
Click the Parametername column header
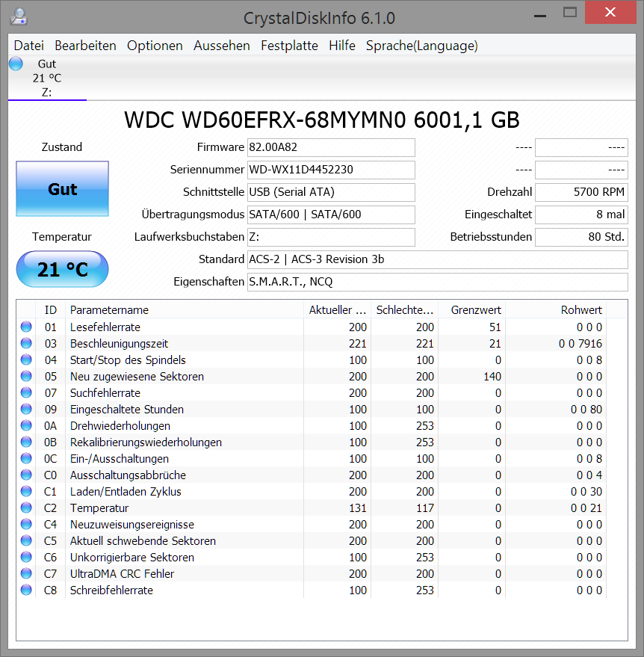click(185, 310)
